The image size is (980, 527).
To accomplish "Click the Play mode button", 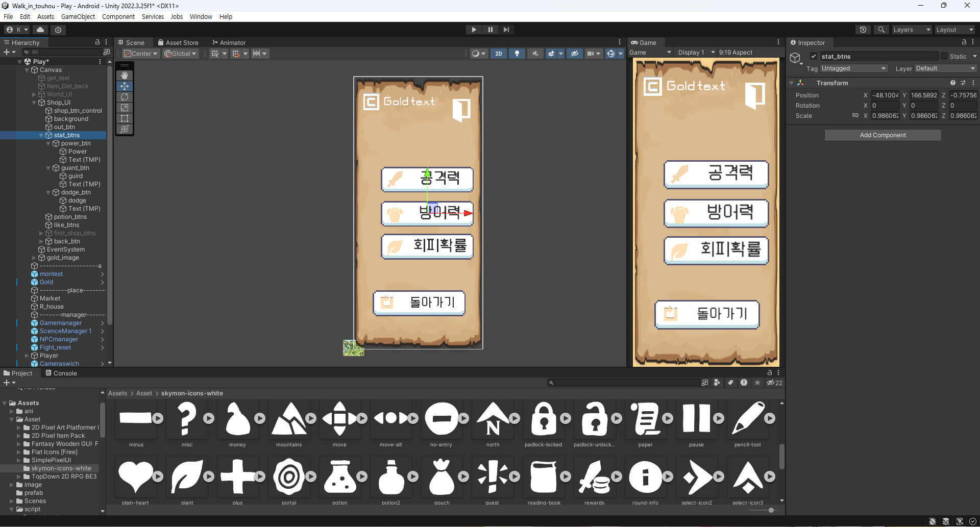I will [x=474, y=30].
